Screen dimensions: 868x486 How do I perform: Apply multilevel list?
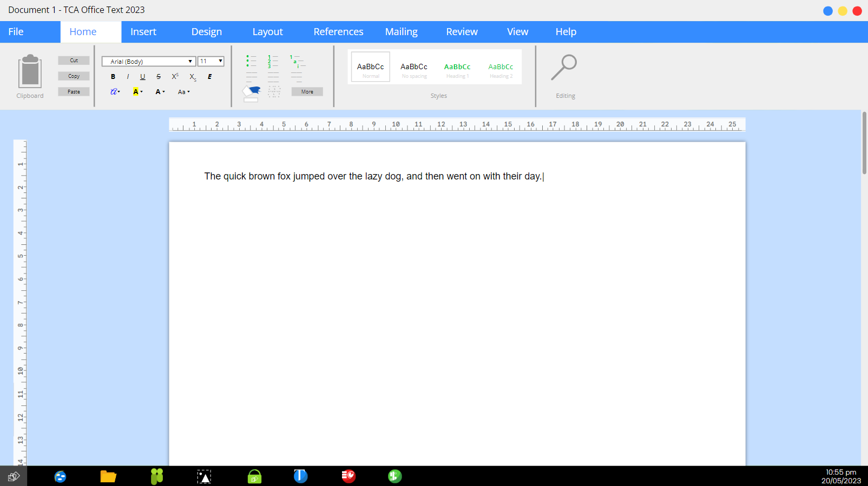[x=297, y=61]
